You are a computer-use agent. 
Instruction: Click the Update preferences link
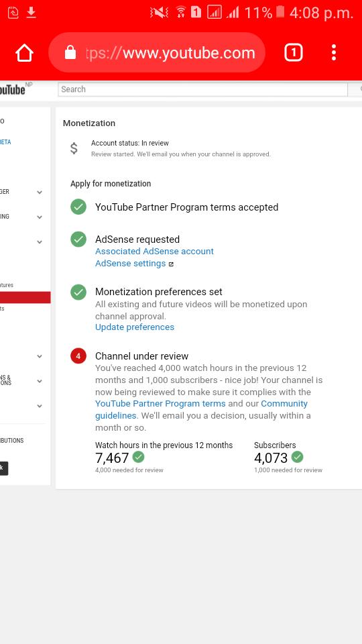[x=135, y=327]
